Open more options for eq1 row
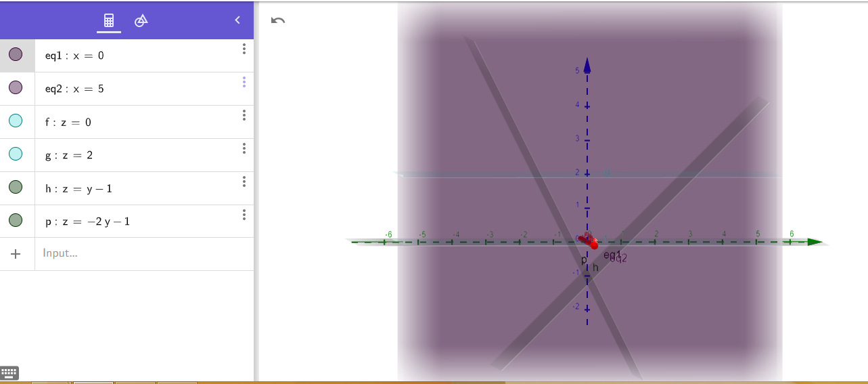Viewport: 868px width, 384px height. coord(244,49)
